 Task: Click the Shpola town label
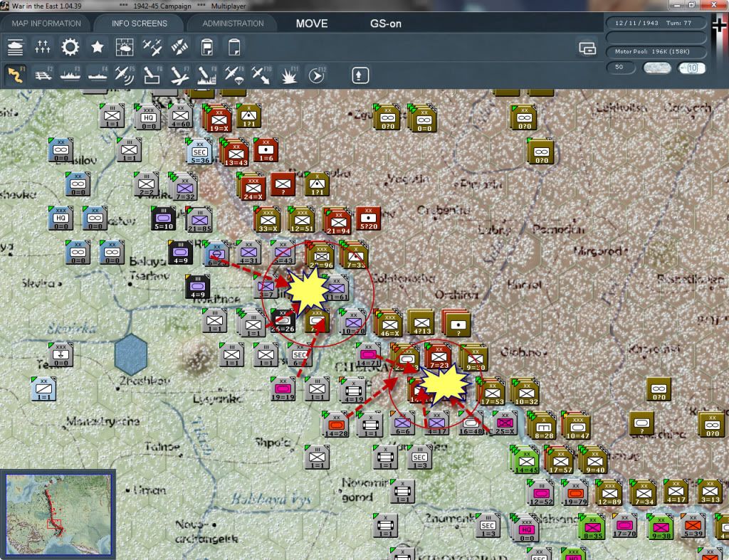[x=271, y=442]
